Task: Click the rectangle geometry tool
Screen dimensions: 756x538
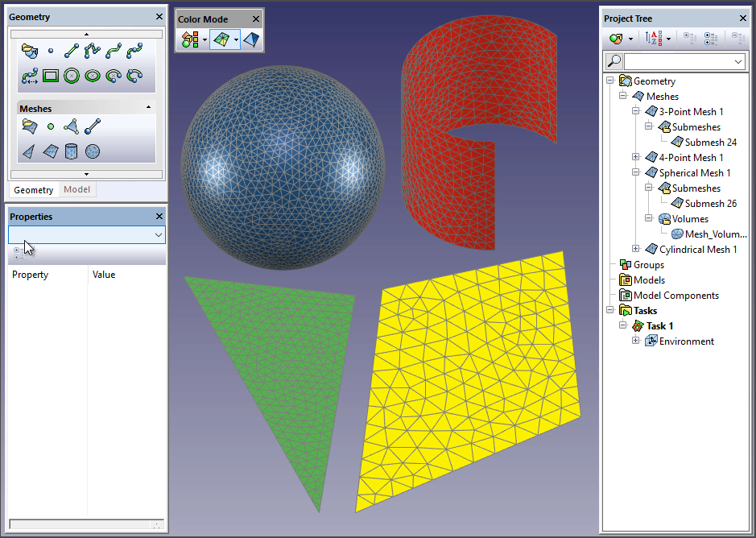Action: tap(51, 76)
